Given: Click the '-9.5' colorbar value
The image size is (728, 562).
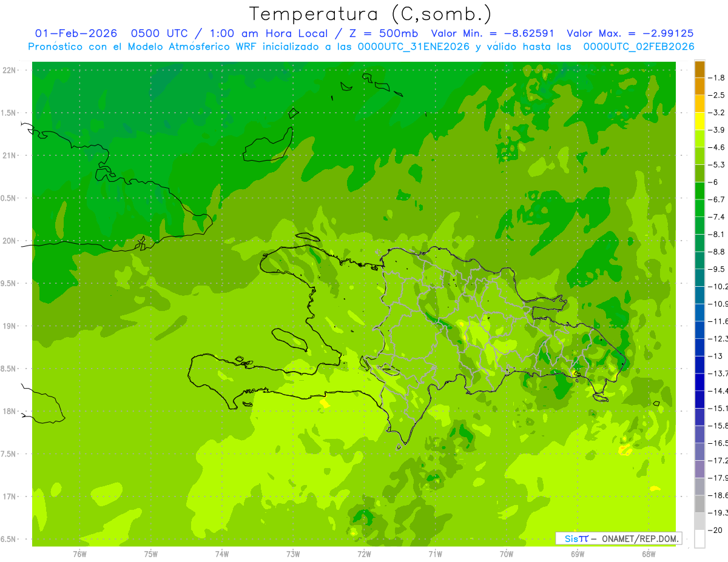Looking at the screenshot, I should click(x=716, y=269).
